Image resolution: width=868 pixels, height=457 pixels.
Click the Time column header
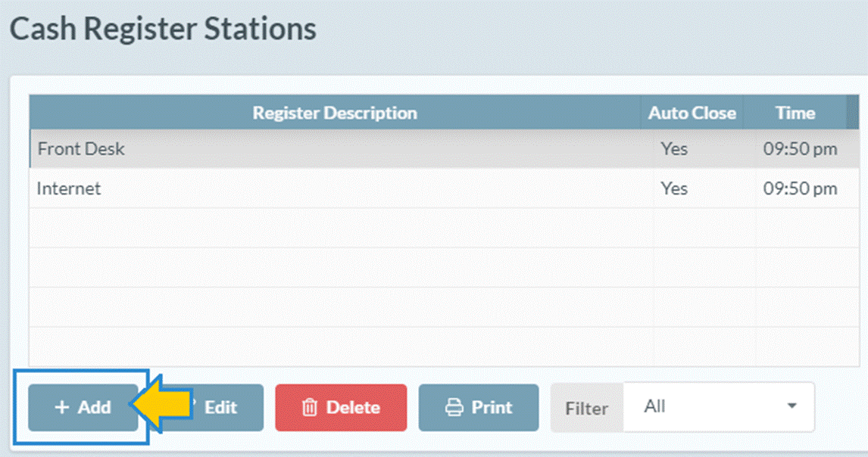click(x=795, y=113)
